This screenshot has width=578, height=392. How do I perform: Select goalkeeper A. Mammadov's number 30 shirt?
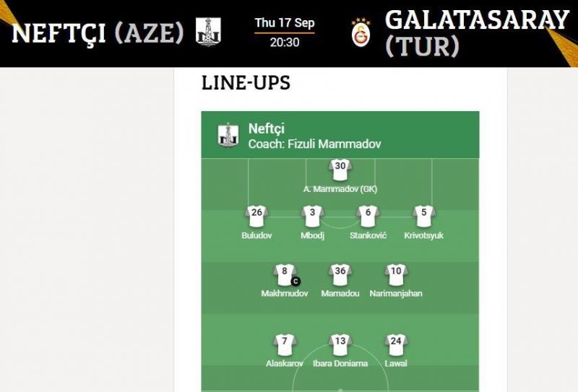tap(340, 169)
